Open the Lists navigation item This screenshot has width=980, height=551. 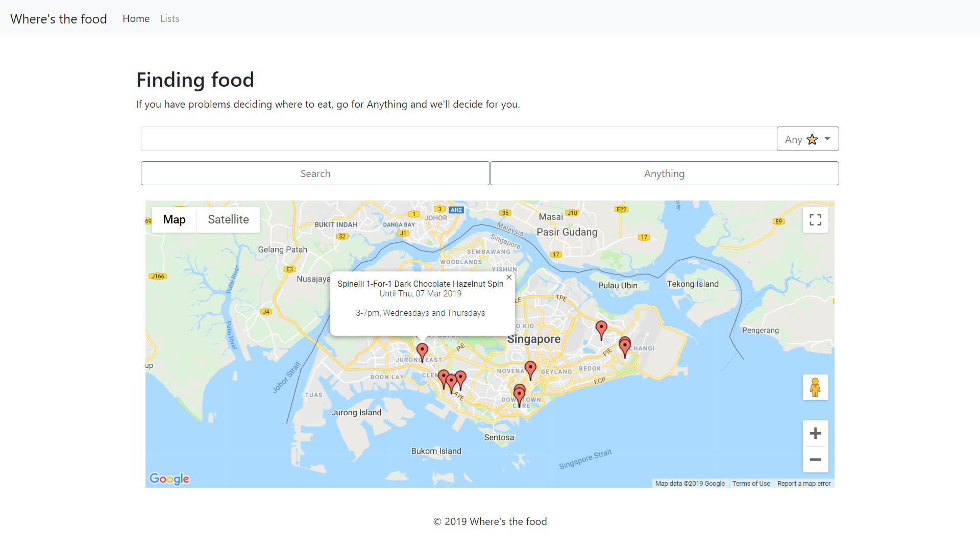169,18
